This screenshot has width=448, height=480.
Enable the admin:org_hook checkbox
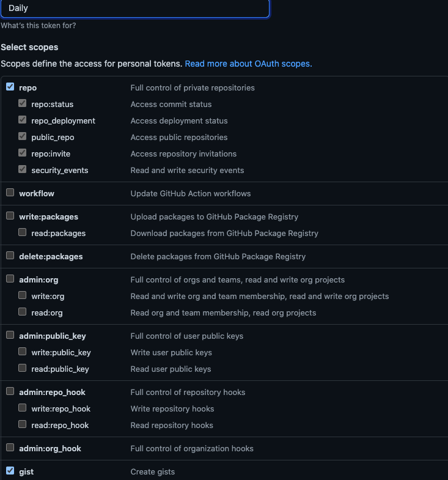pyautogui.click(x=10, y=448)
